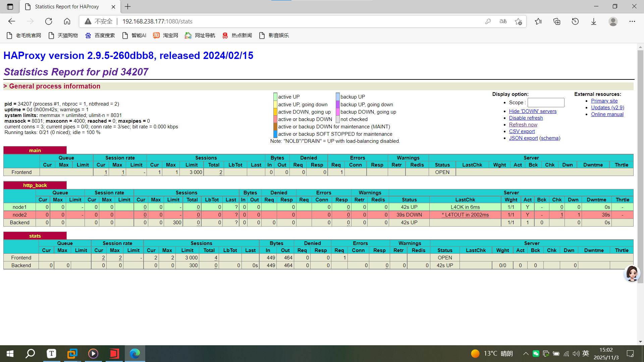Open the Favorites list icon
Viewport: 644px width, 362px height.
pos(538,21)
